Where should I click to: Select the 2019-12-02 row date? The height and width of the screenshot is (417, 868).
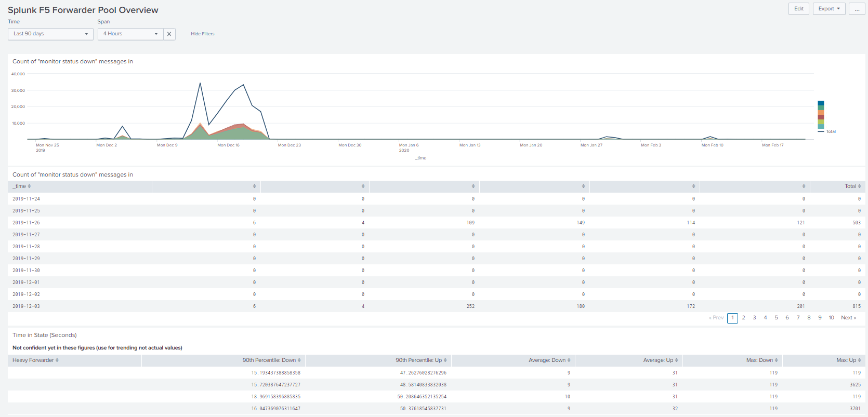[26, 294]
